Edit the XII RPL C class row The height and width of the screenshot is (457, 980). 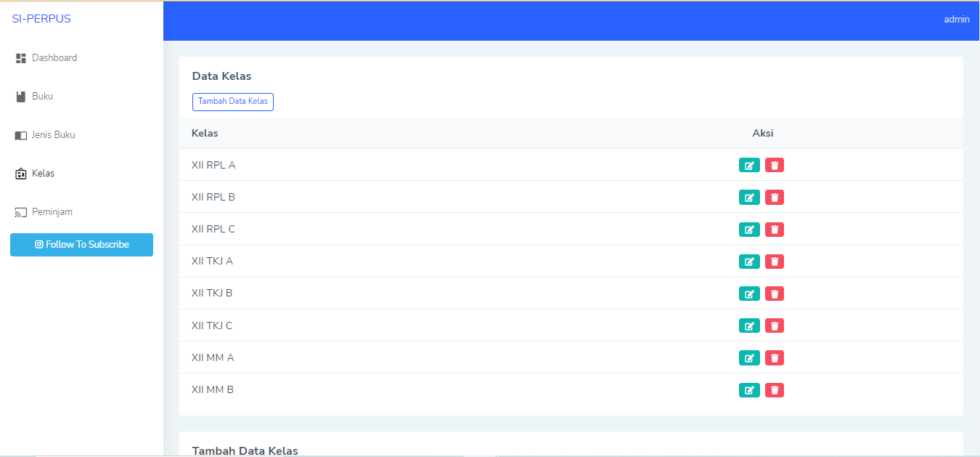click(x=749, y=230)
